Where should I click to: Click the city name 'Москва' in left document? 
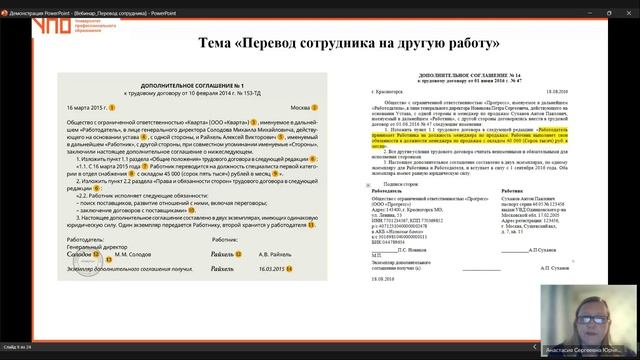300,108
